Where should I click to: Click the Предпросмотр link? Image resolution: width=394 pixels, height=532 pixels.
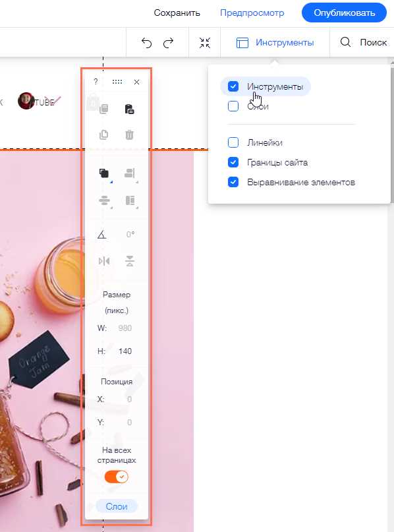point(252,13)
